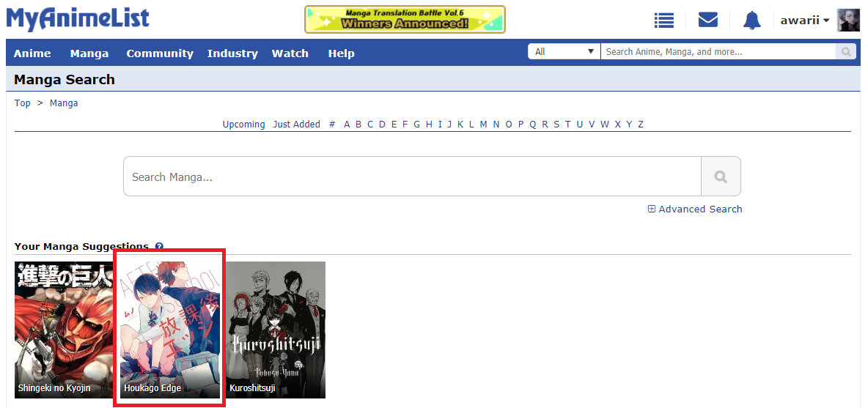
Task: Filter manga by letter W
Action: click(x=605, y=125)
